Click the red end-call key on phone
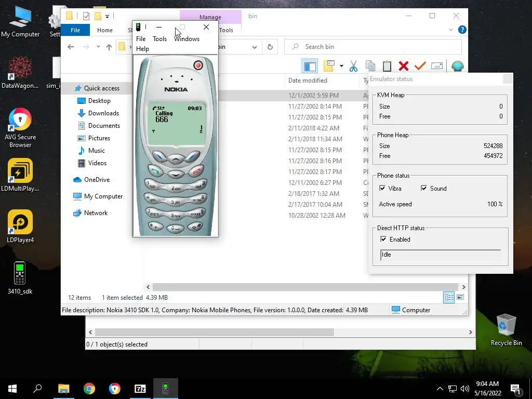This screenshot has height=399, width=532. [x=196, y=171]
